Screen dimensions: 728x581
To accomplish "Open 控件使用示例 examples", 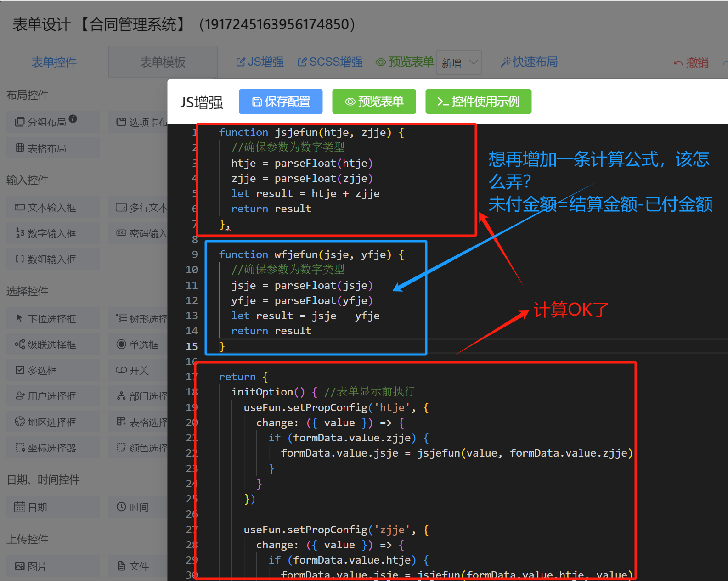I will [x=478, y=102].
